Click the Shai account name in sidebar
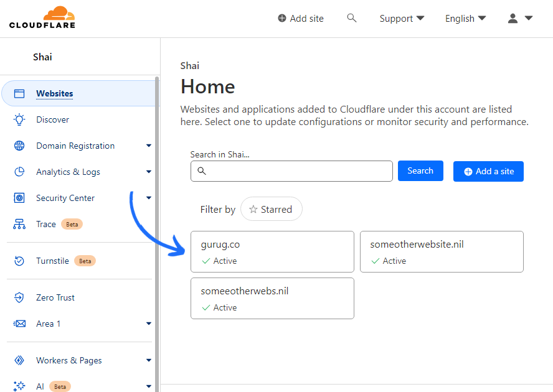Screen dimensions: 553x392 42,57
